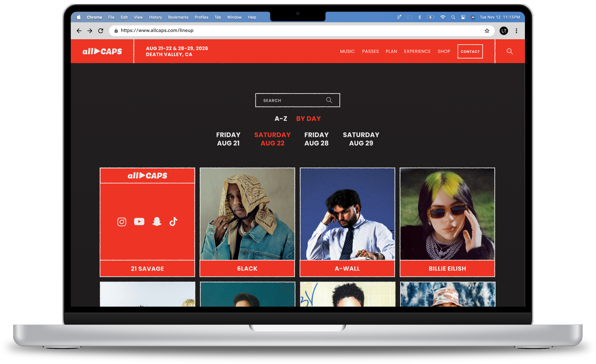
Task: Click the CONTACT button
Action: pyautogui.click(x=470, y=51)
